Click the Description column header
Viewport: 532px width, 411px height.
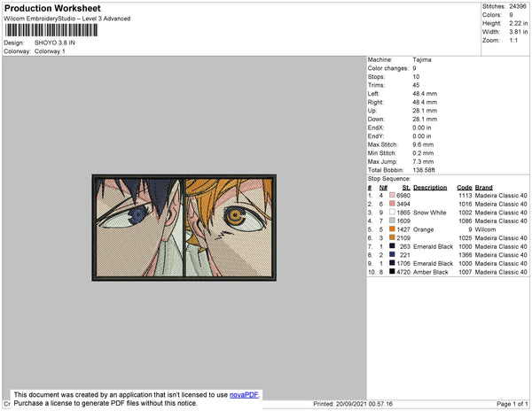430,188
